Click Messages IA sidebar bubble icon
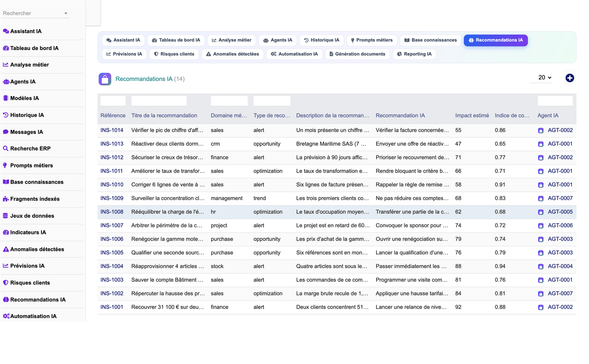589x364 pixels. [6, 132]
